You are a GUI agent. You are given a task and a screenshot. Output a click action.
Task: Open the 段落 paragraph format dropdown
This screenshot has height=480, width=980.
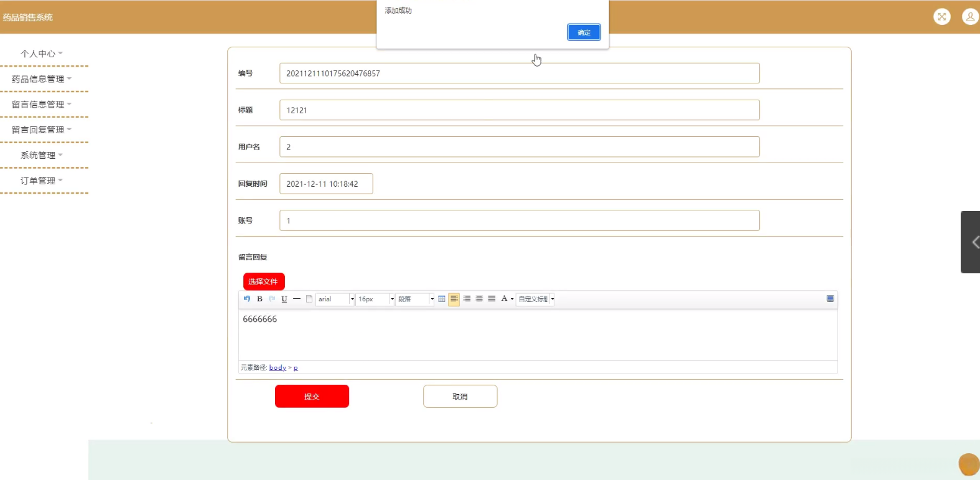[x=414, y=299]
